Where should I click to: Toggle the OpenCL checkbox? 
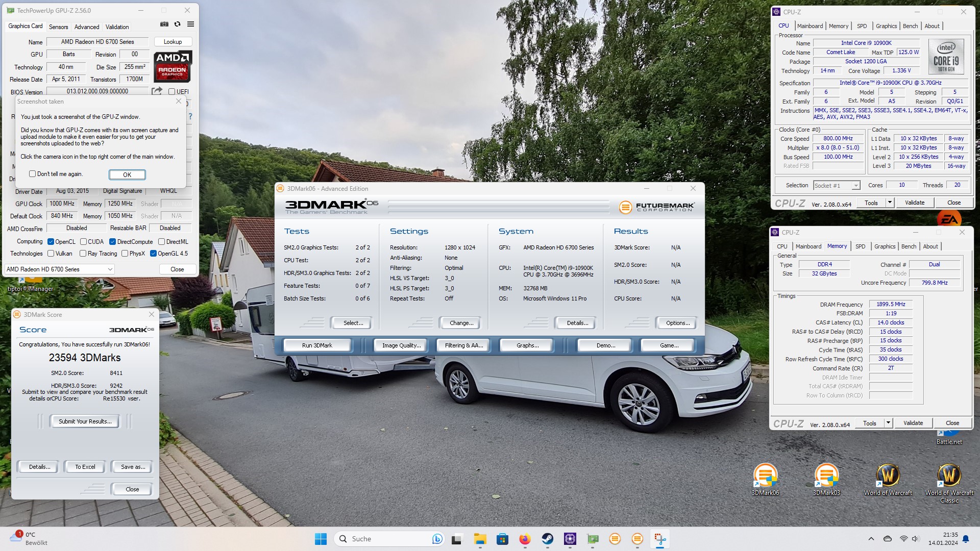(51, 242)
